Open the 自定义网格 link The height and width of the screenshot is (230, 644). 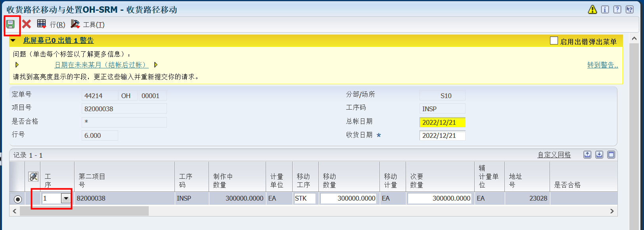(x=554, y=155)
